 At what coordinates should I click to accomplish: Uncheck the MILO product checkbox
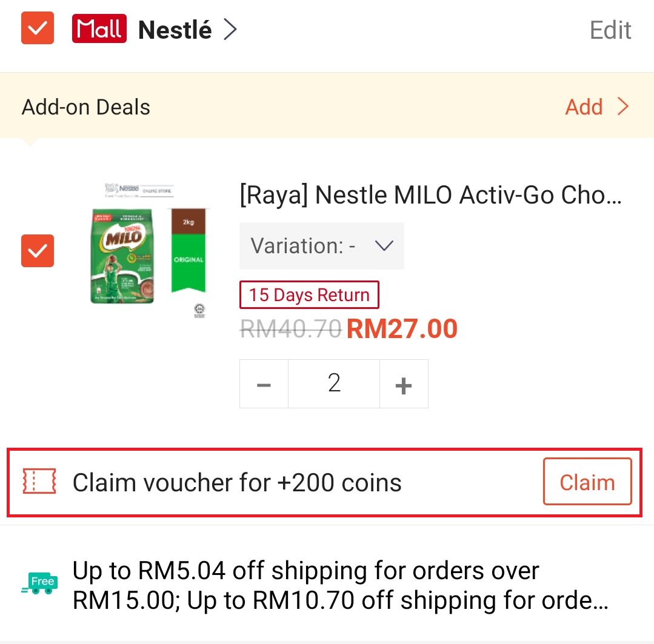click(x=38, y=250)
